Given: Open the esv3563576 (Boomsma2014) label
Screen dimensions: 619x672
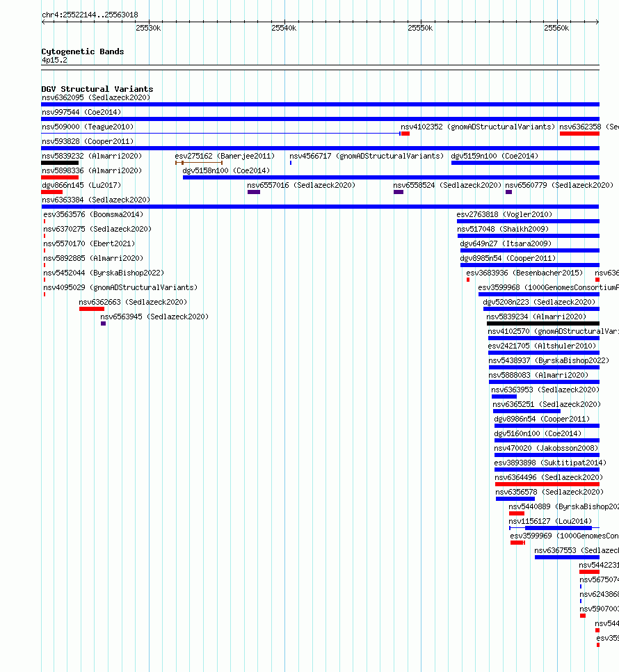Looking at the screenshot, I should pos(93,214).
